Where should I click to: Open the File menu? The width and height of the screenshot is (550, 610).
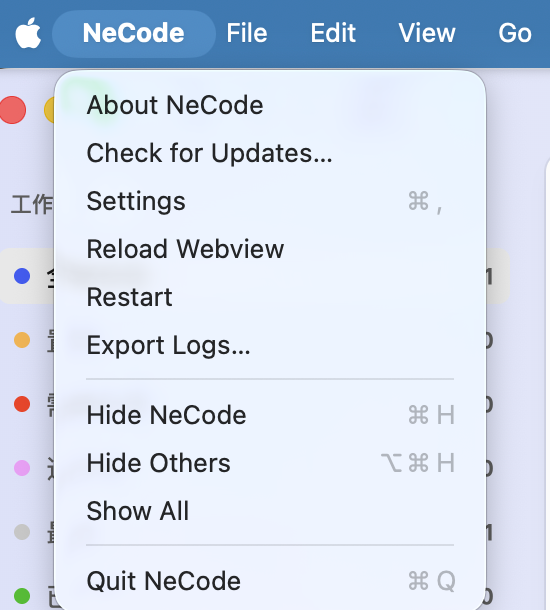point(247,33)
